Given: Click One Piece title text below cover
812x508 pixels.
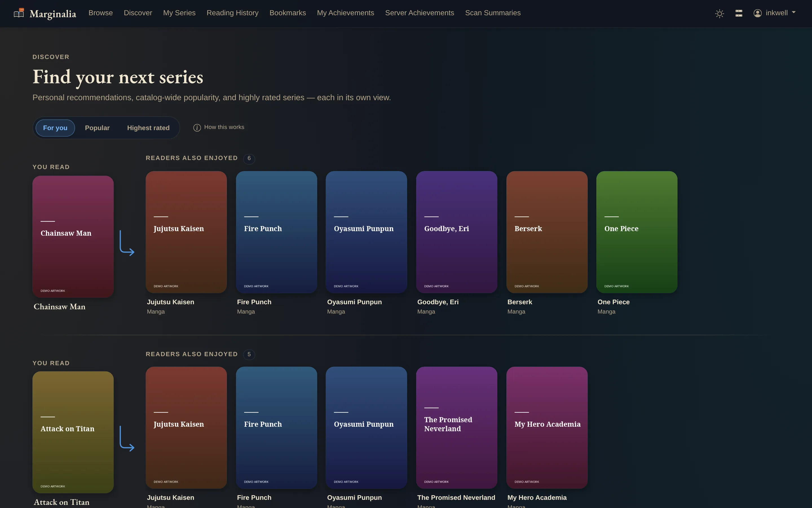Looking at the screenshot, I should 613,302.
